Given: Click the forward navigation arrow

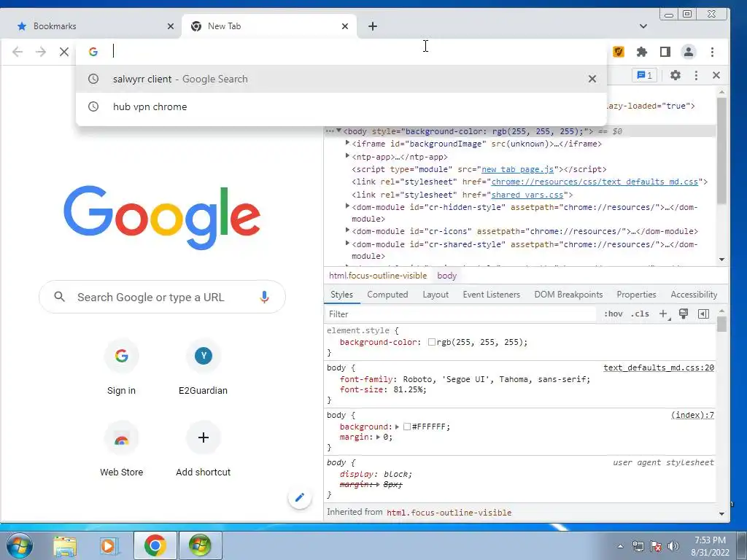Looking at the screenshot, I should 41,52.
